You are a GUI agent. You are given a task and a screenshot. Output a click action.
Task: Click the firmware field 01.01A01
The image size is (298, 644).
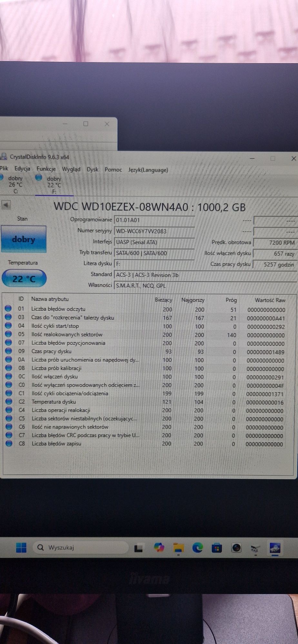pos(154,220)
